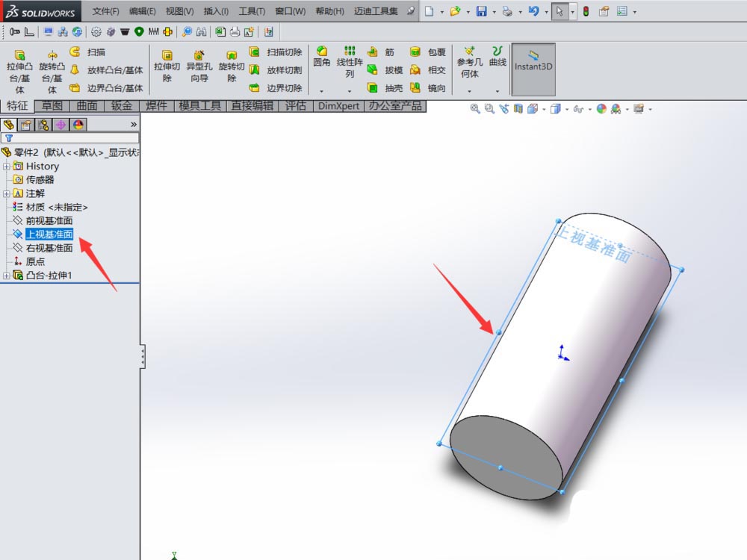Open the 参考几何体 dropdown arrow
This screenshot has height=560, width=747.
(470, 91)
